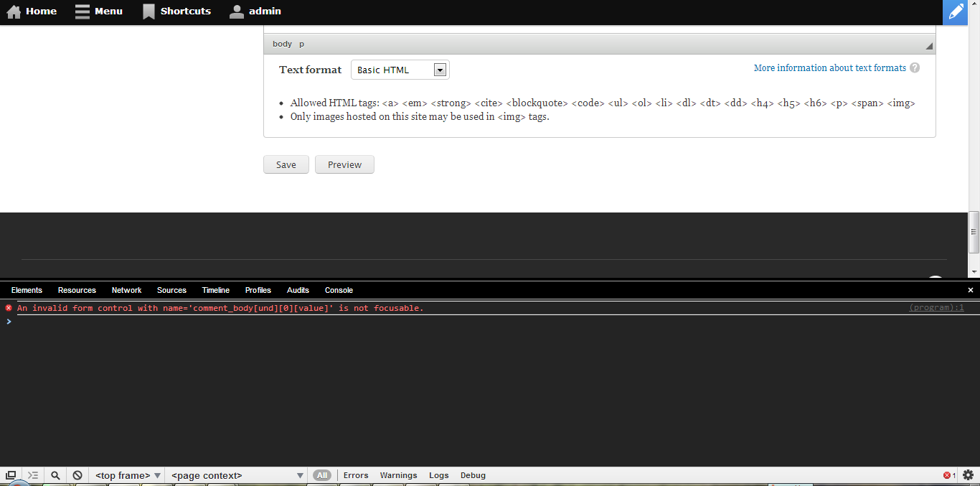This screenshot has width=980, height=486.
Task: Open the More information about text formats link
Action: pyautogui.click(x=829, y=67)
